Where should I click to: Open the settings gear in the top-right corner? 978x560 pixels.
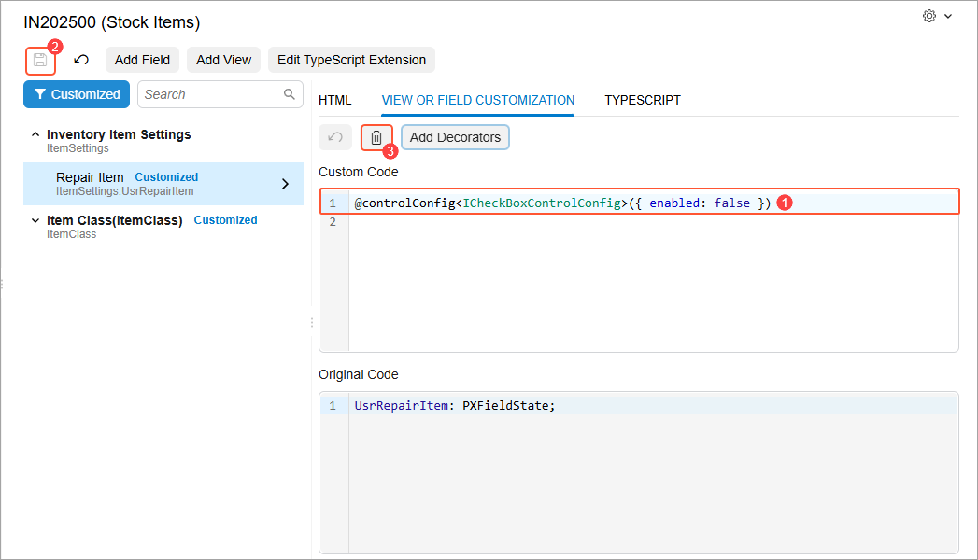[x=928, y=16]
